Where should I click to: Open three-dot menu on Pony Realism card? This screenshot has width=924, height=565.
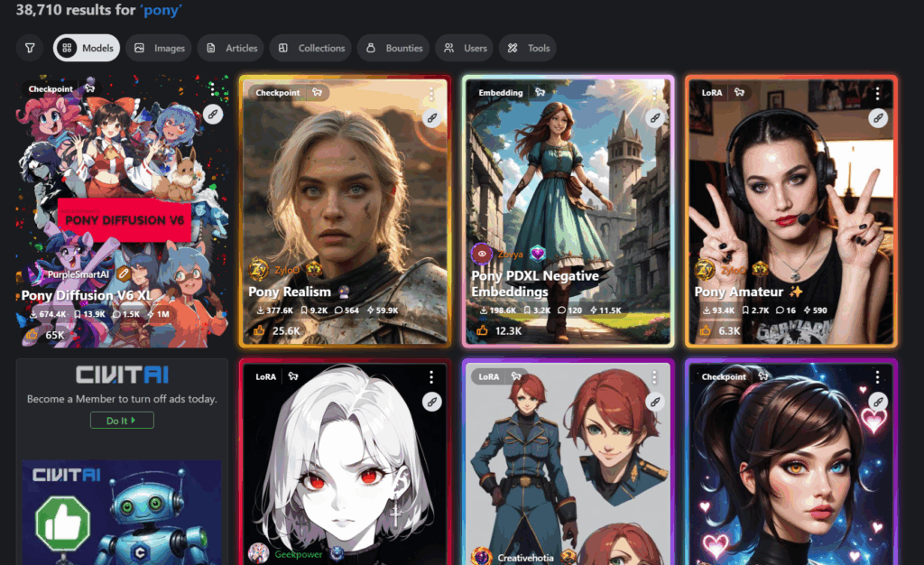coord(431,93)
